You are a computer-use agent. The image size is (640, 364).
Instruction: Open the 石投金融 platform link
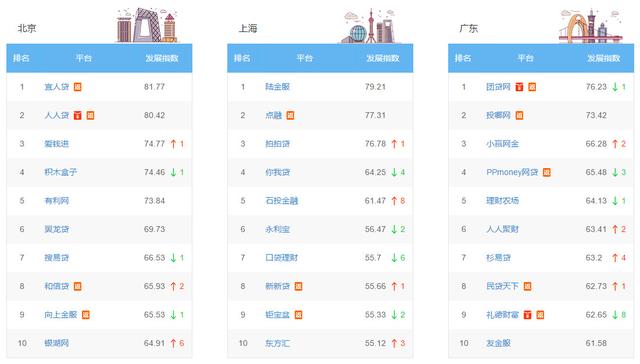click(x=282, y=201)
